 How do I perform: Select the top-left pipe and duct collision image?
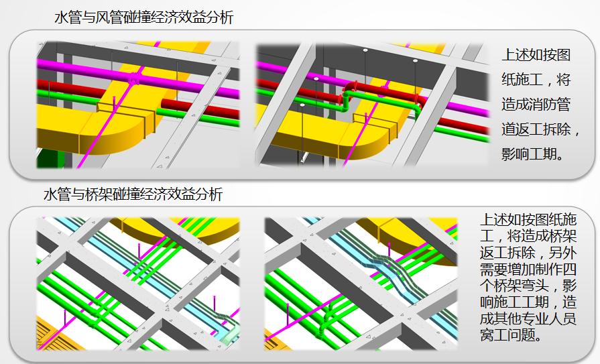coord(137,105)
